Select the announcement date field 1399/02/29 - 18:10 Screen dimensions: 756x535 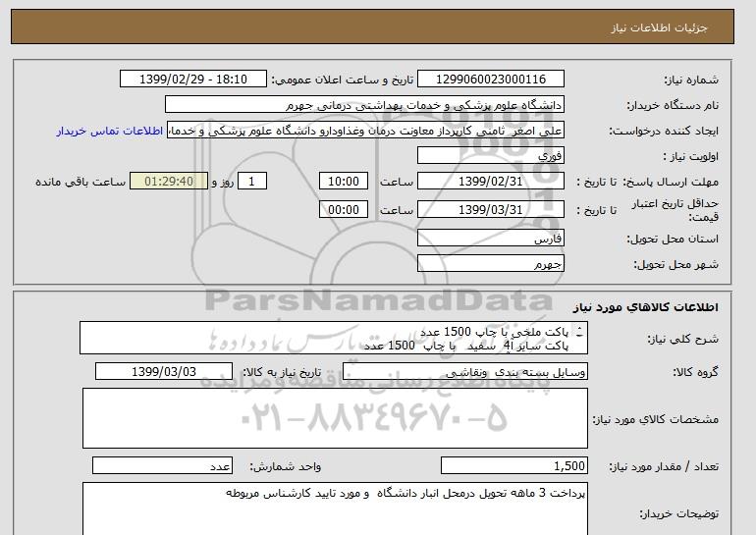pyautogui.click(x=192, y=80)
